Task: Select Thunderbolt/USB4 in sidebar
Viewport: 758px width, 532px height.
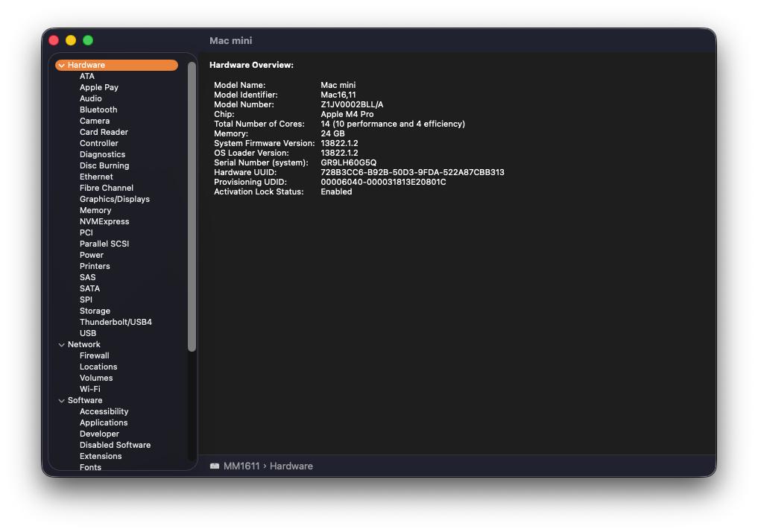Action: [x=116, y=322]
